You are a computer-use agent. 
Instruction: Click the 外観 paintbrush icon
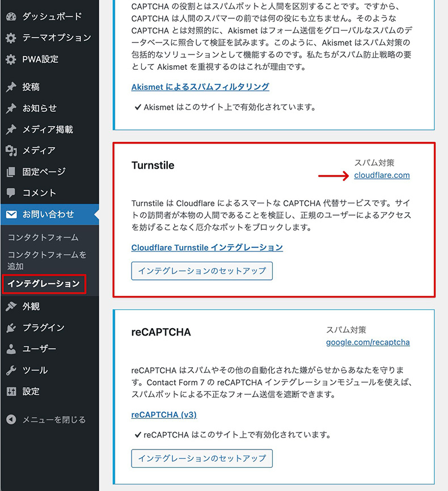point(11,307)
